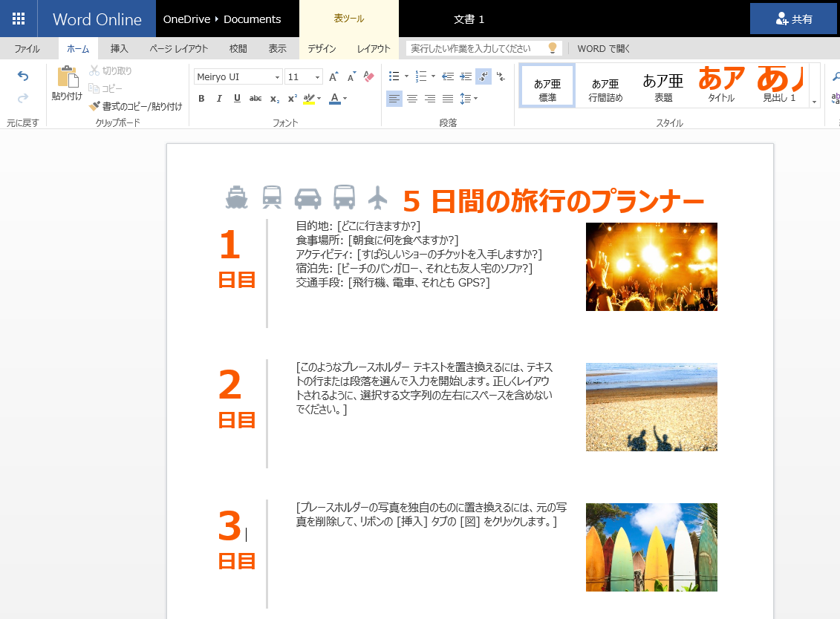This screenshot has width=840, height=619.
Task: Select the surfboards photo for day 3
Action: [651, 547]
